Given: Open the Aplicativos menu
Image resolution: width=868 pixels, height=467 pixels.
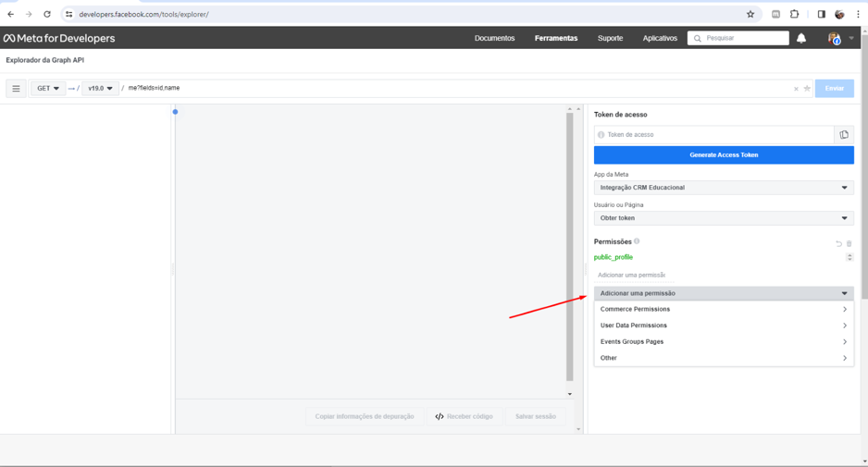Looking at the screenshot, I should pos(660,38).
